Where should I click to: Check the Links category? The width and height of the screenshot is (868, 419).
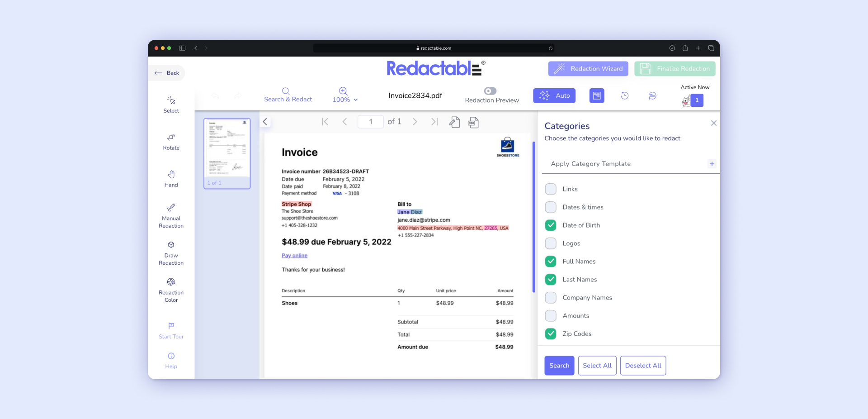551,189
